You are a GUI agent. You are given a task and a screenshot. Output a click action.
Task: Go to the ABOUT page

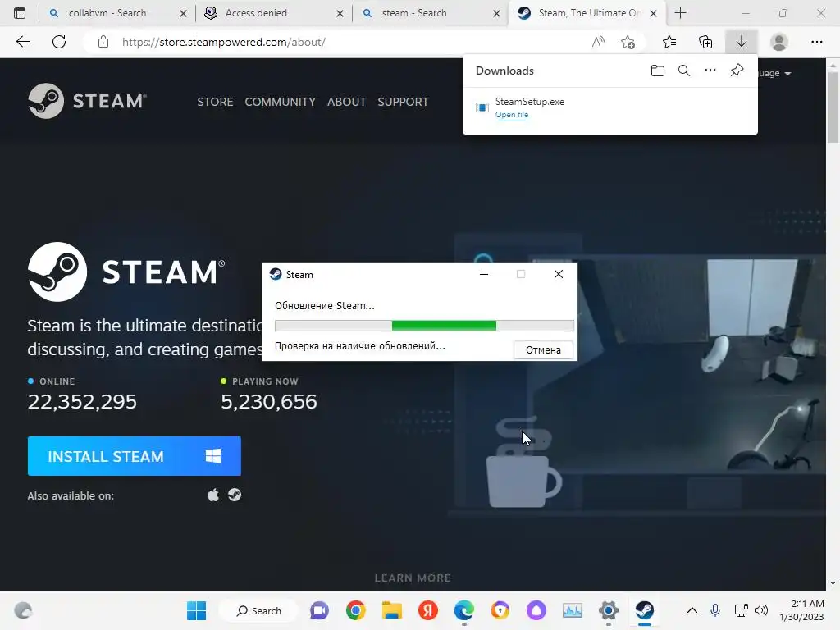coord(347,102)
